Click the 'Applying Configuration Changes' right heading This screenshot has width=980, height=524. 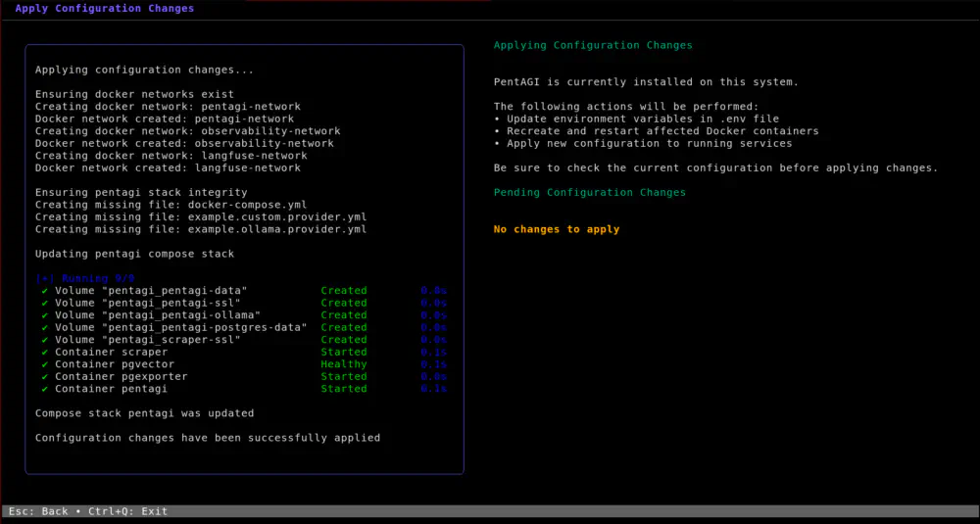pyautogui.click(x=593, y=46)
